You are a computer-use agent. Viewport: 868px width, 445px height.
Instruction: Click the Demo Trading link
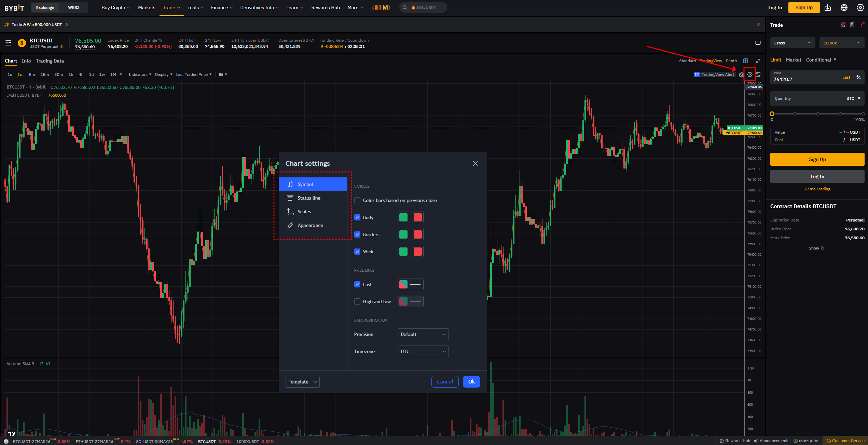coord(817,189)
